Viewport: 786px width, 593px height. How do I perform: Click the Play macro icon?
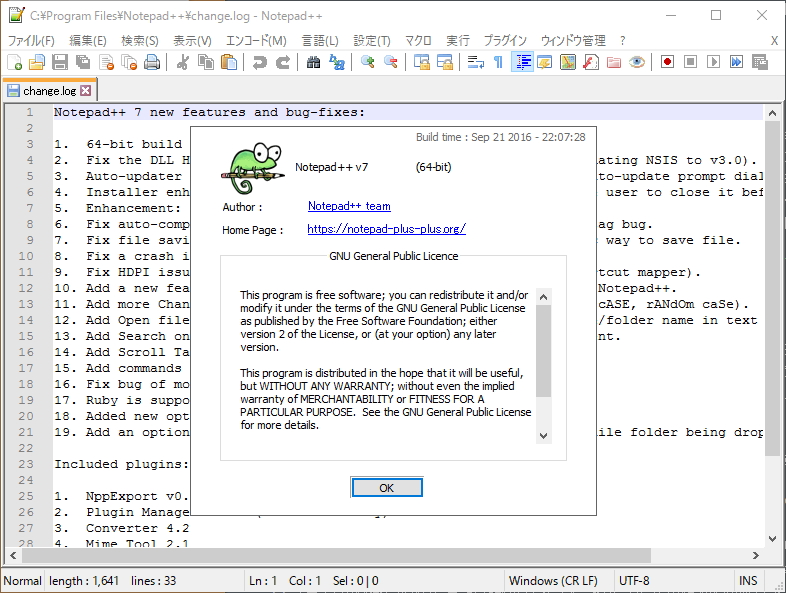click(x=713, y=62)
